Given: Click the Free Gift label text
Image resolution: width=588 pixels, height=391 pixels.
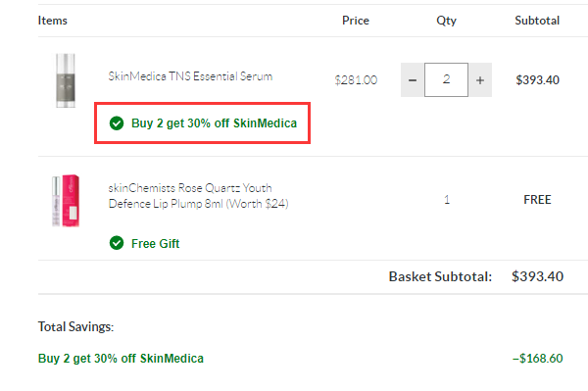Looking at the screenshot, I should click(x=155, y=244).
